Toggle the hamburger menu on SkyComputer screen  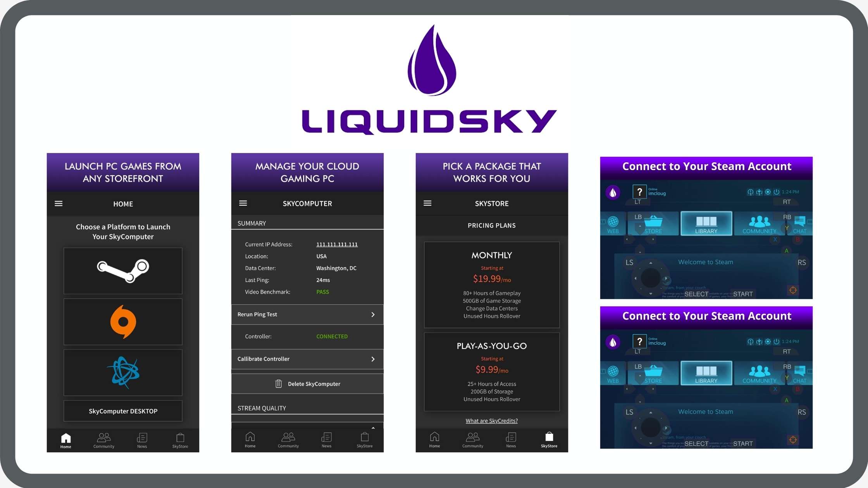(243, 203)
